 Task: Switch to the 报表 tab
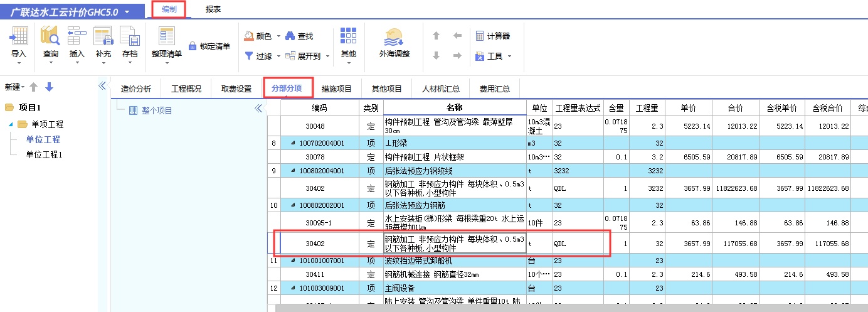(213, 9)
